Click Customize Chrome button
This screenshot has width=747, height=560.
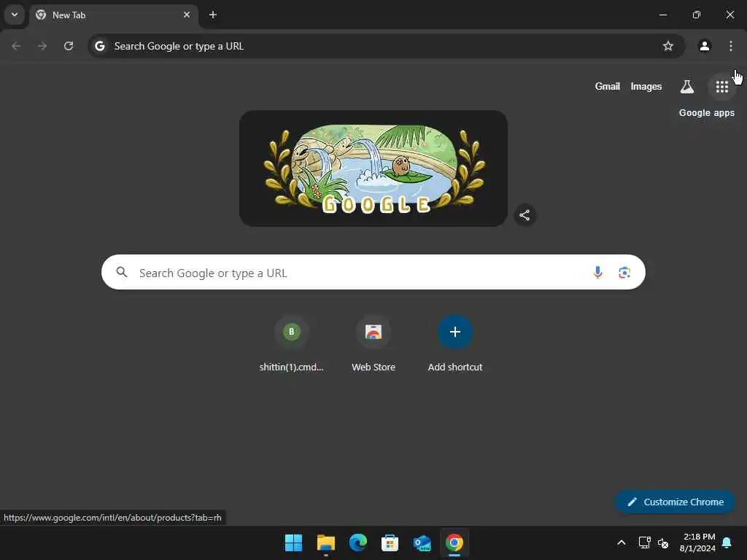(675, 502)
